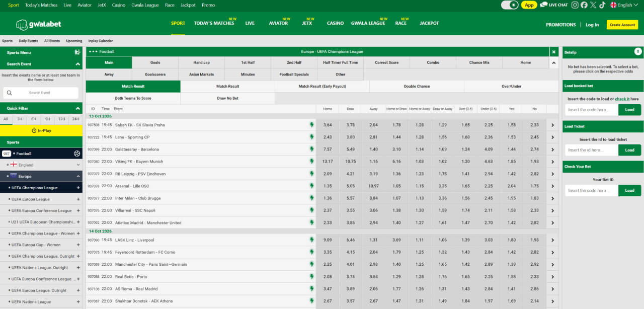Select the 12H quick filter
The width and height of the screenshot is (644, 309).
tap(62, 119)
